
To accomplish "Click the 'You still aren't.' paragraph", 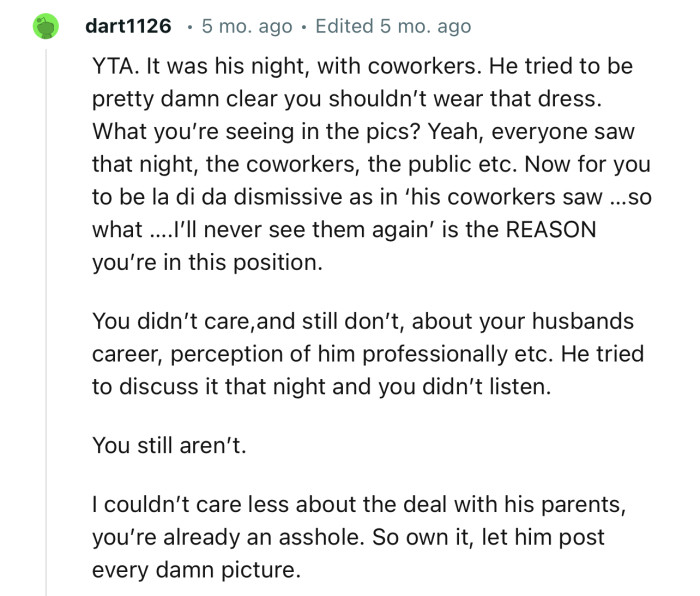I will click(x=167, y=447).
